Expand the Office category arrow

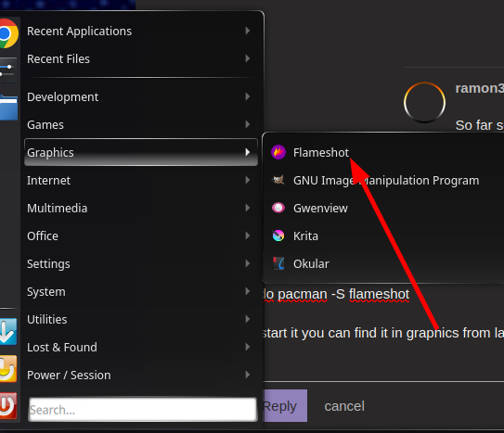[x=248, y=236]
